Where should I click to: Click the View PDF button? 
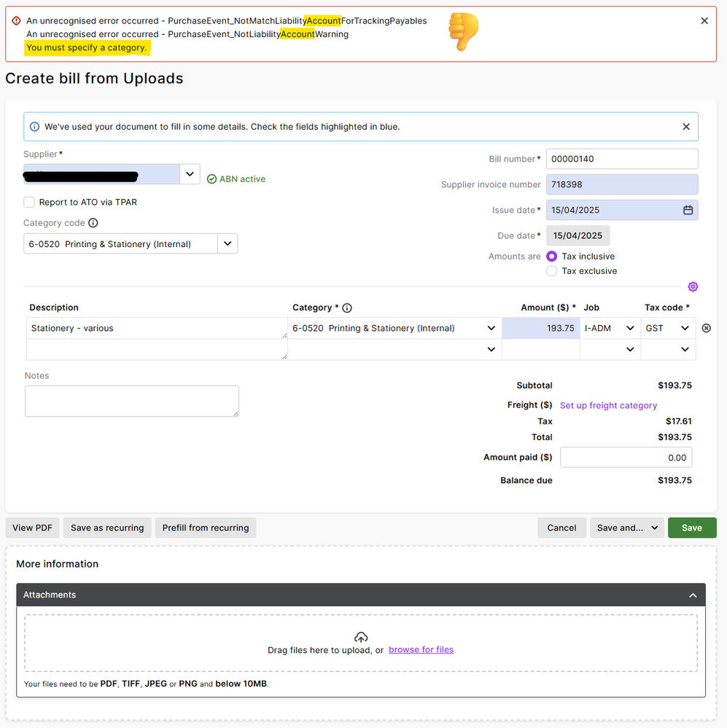pos(32,528)
